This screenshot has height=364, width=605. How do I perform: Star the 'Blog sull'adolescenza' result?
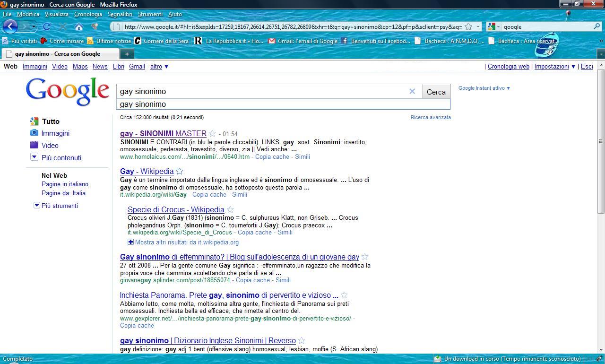(365, 257)
